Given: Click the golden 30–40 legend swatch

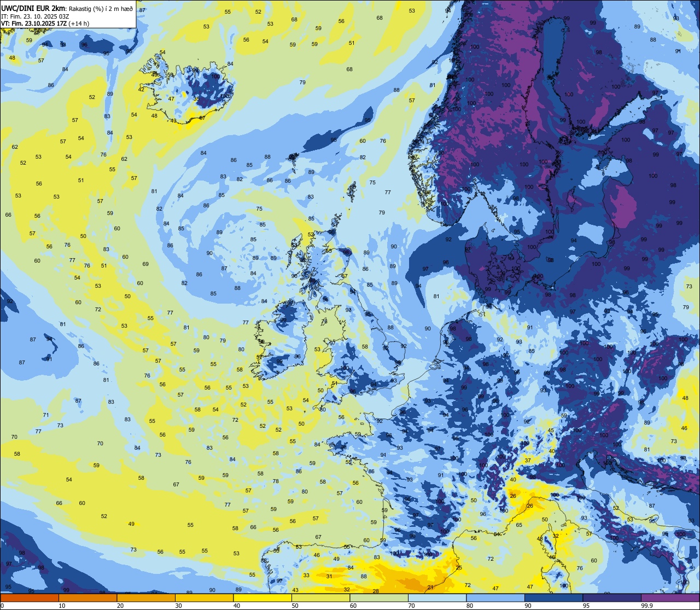Looking at the screenshot, I should [x=204, y=598].
